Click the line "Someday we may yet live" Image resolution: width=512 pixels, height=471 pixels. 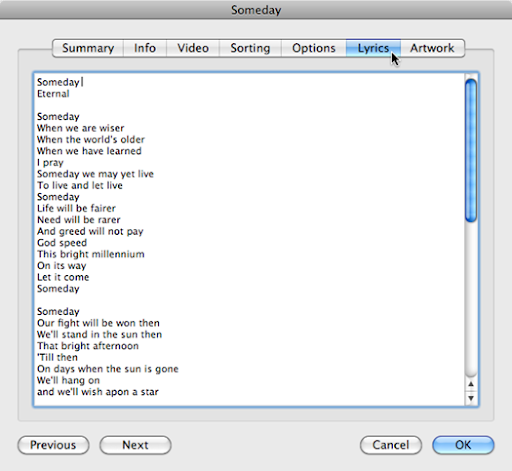95,174
